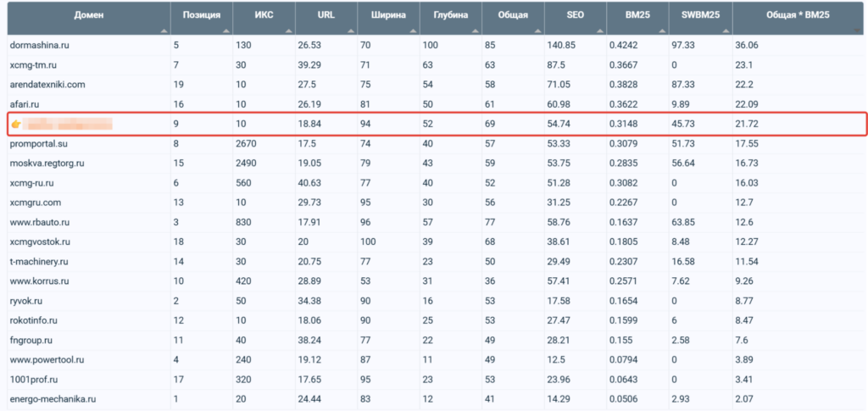
Task: Click the pointing hand icon in highlighted row
Action: [15, 125]
